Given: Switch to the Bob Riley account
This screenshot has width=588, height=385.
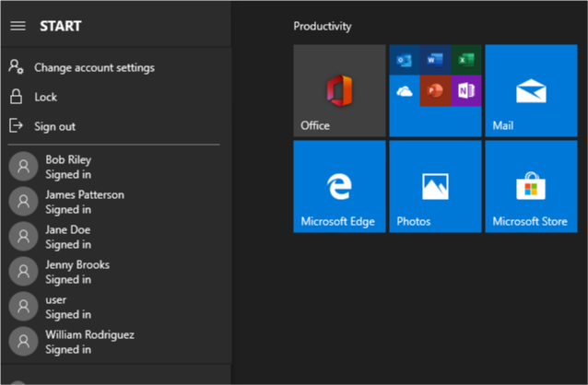Looking at the screenshot, I should 116,167.
